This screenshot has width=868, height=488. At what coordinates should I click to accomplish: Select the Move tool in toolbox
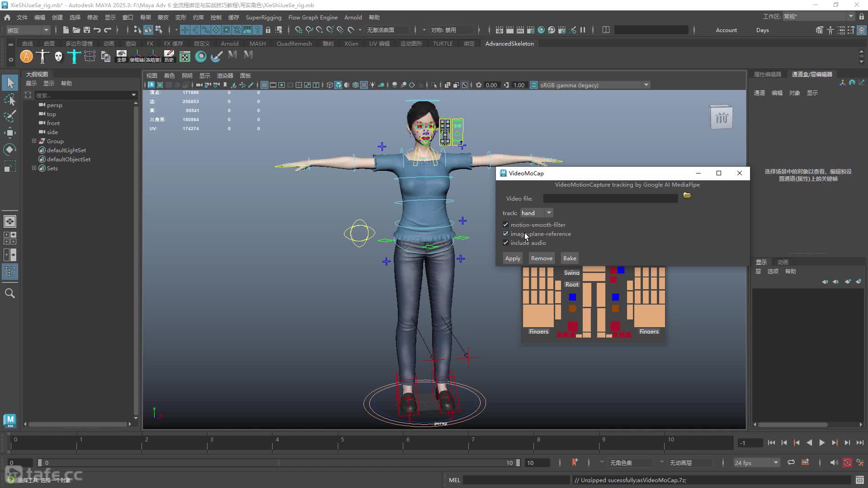tap(10, 132)
